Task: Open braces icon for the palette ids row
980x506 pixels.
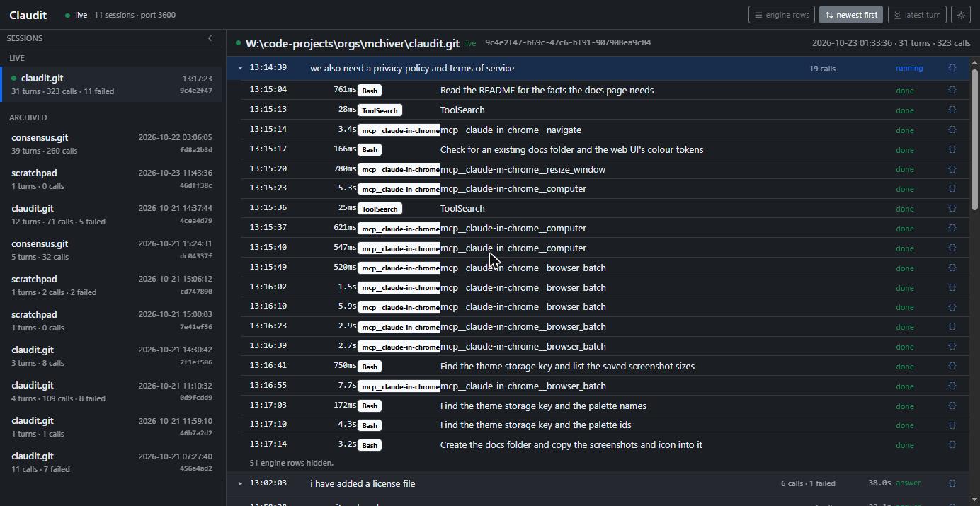Action: click(x=952, y=425)
